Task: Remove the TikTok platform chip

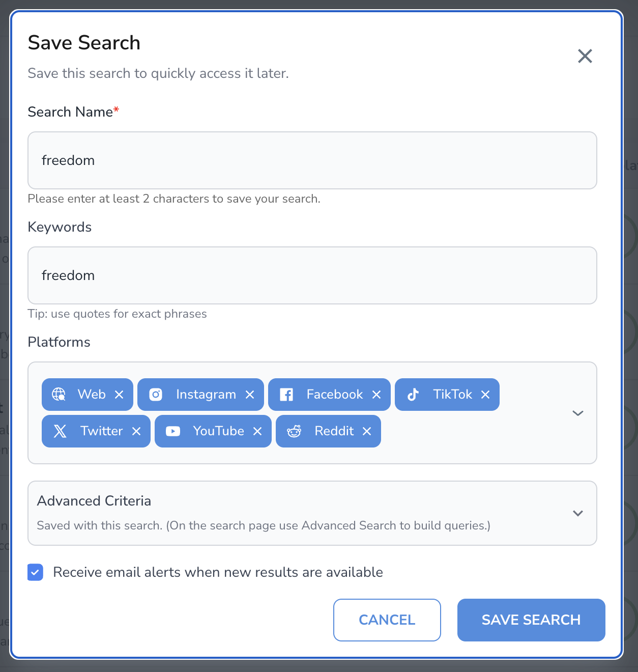Action: point(485,395)
